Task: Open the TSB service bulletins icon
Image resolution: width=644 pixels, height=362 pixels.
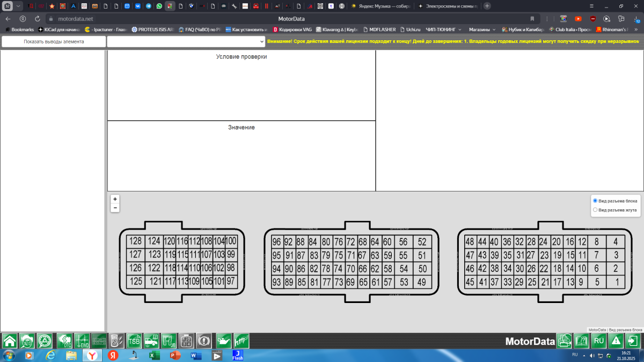Action: pyautogui.click(x=134, y=341)
